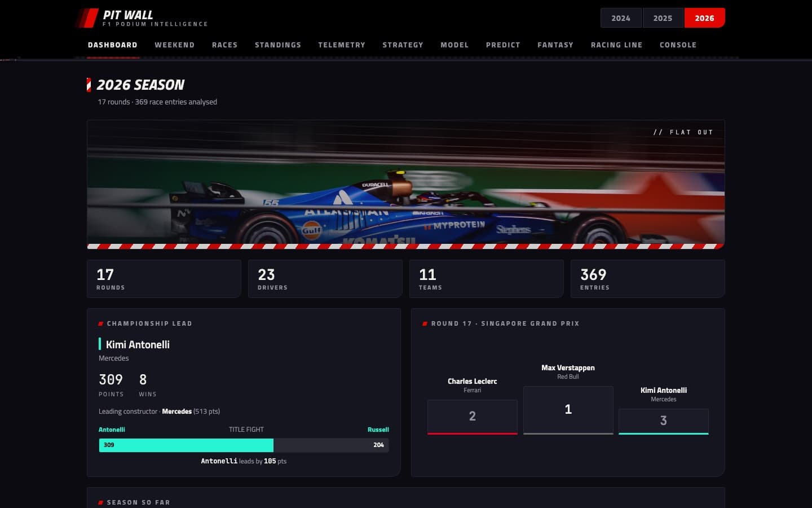This screenshot has height=508, width=812.
Task: Click the Season So Far heading
Action: pyautogui.click(x=138, y=502)
